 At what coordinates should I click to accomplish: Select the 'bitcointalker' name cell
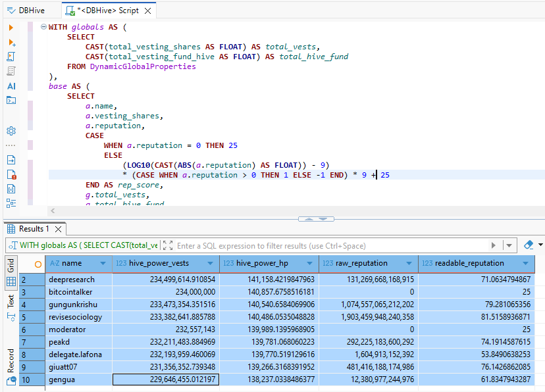pos(79,292)
